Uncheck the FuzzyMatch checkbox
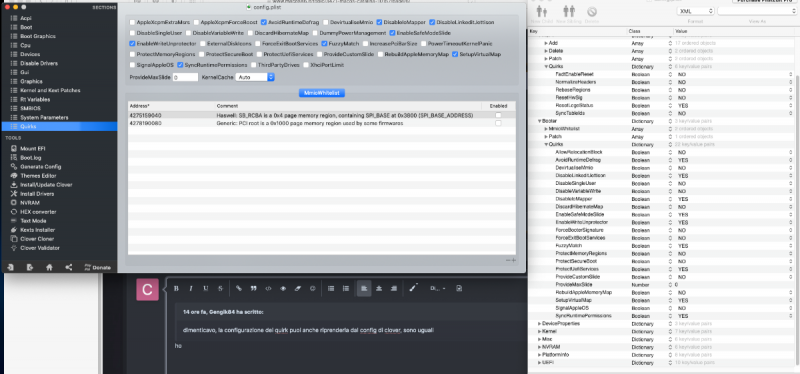This screenshot has width=800, height=374. point(324,44)
